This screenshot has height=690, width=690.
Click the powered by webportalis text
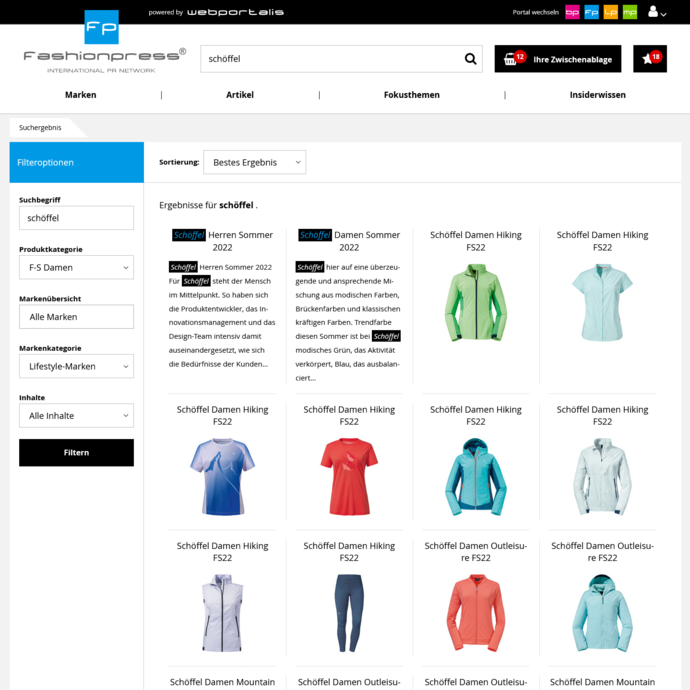216,12
